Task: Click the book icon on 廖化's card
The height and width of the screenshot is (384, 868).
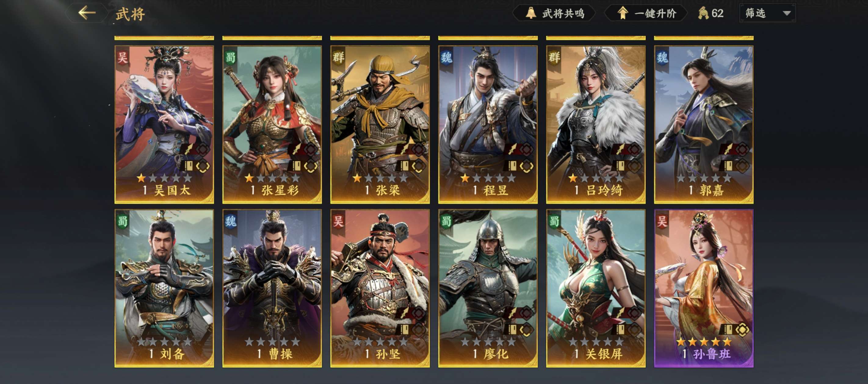Action: 512,329
